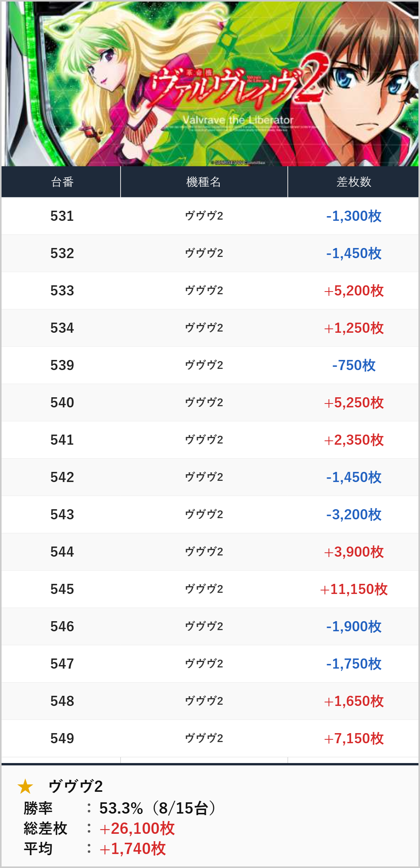Screen dimensions: 420x868
Task: Click ヴヴヴ2 model name in row 544
Action: click(x=204, y=552)
